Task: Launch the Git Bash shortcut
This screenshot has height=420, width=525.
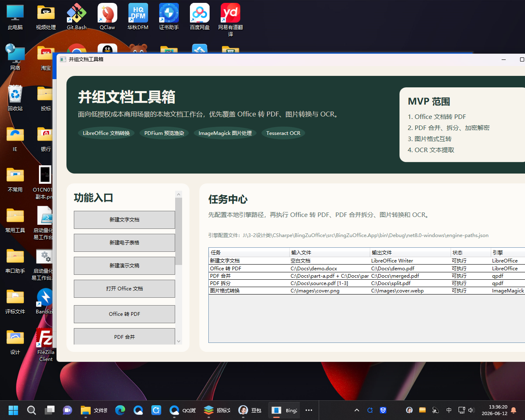Action: coord(77,17)
